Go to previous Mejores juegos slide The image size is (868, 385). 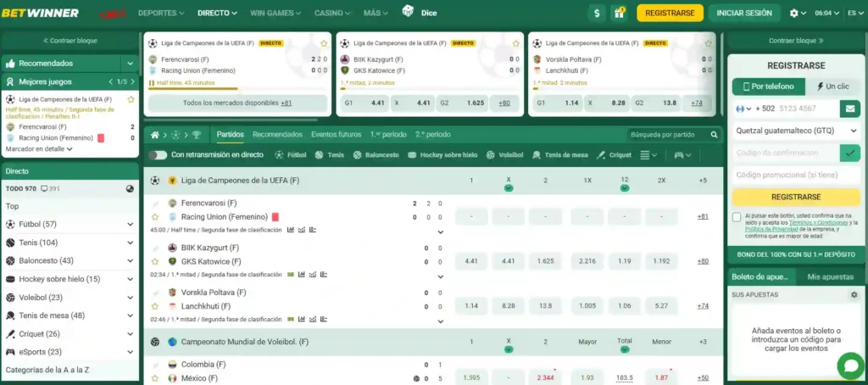click(111, 82)
